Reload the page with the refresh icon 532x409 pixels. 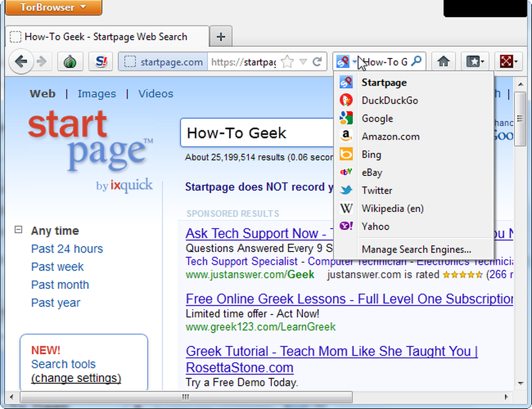point(317,62)
